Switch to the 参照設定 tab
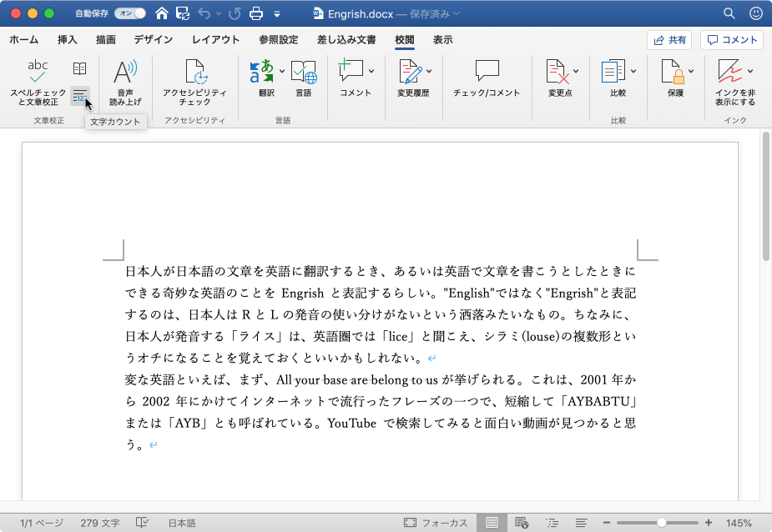 tap(279, 40)
